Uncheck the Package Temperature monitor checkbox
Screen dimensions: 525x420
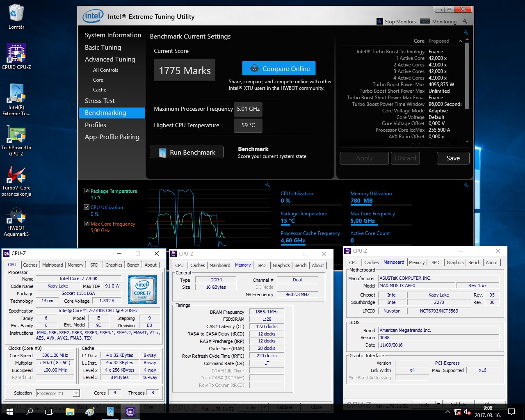(x=87, y=191)
